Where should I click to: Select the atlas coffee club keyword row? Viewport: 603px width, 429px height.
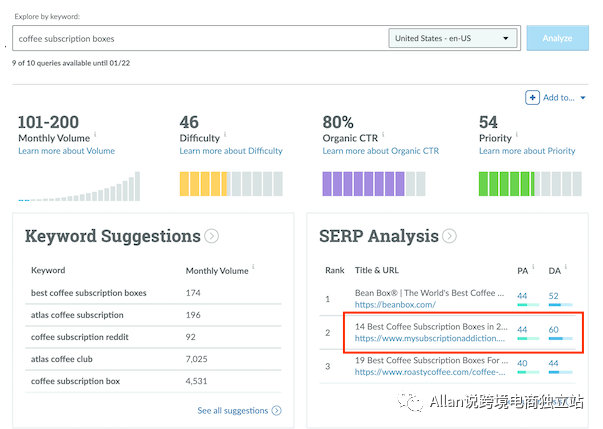(x=153, y=359)
